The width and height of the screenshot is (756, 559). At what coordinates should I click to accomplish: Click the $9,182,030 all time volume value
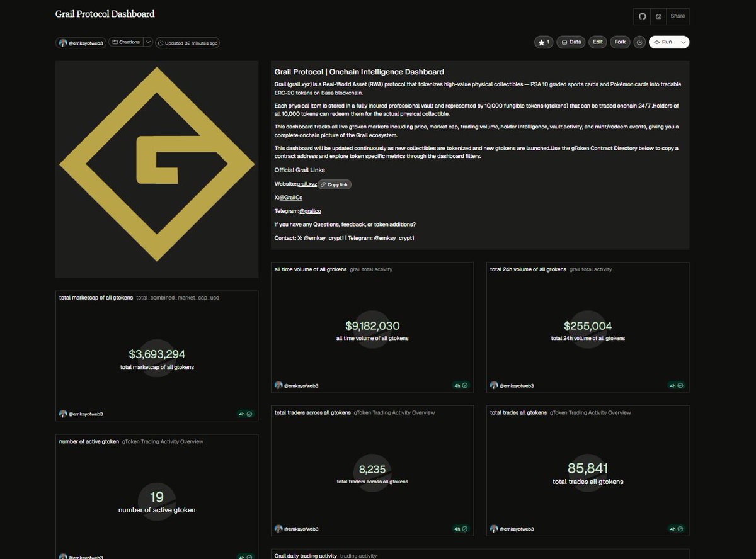pyautogui.click(x=372, y=326)
